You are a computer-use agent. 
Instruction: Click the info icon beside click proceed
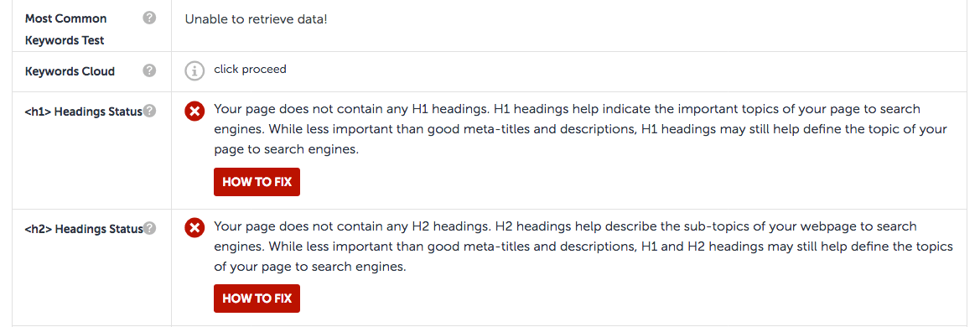point(194,70)
